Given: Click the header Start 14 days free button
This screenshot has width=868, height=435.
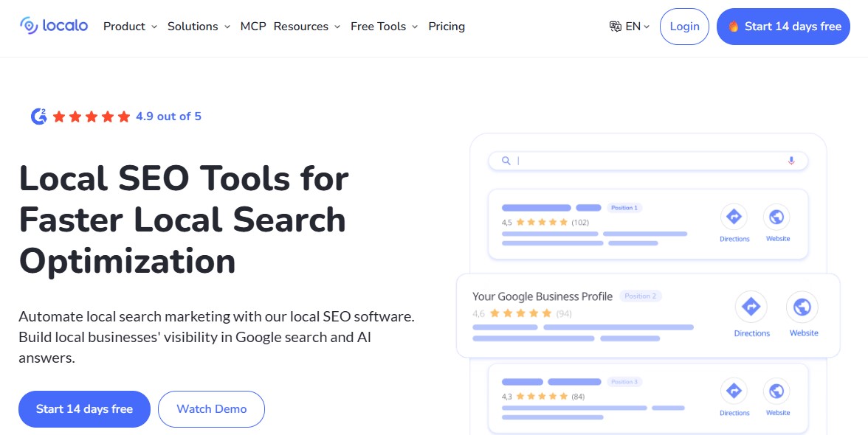Looking at the screenshot, I should point(783,27).
